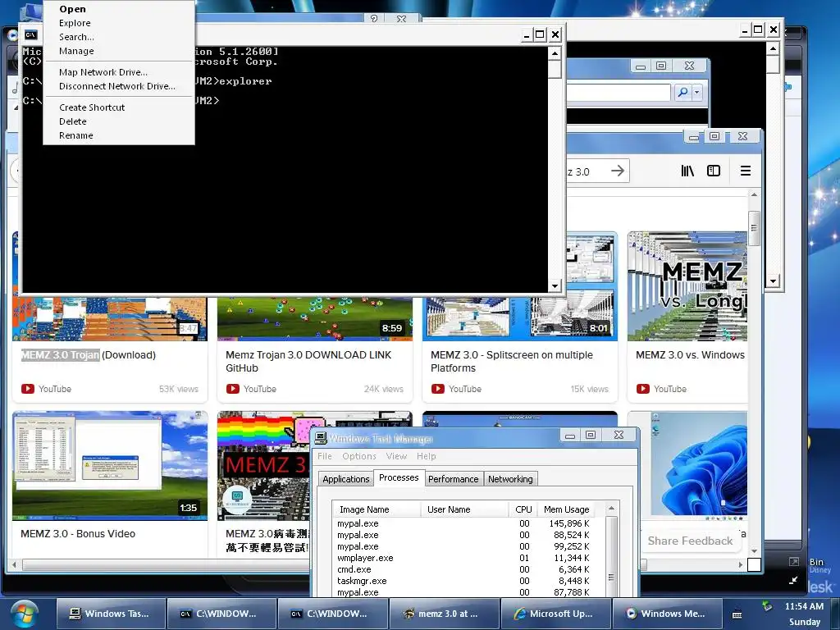
Task: Open the dropdown beside search magnifier
Action: [696, 92]
